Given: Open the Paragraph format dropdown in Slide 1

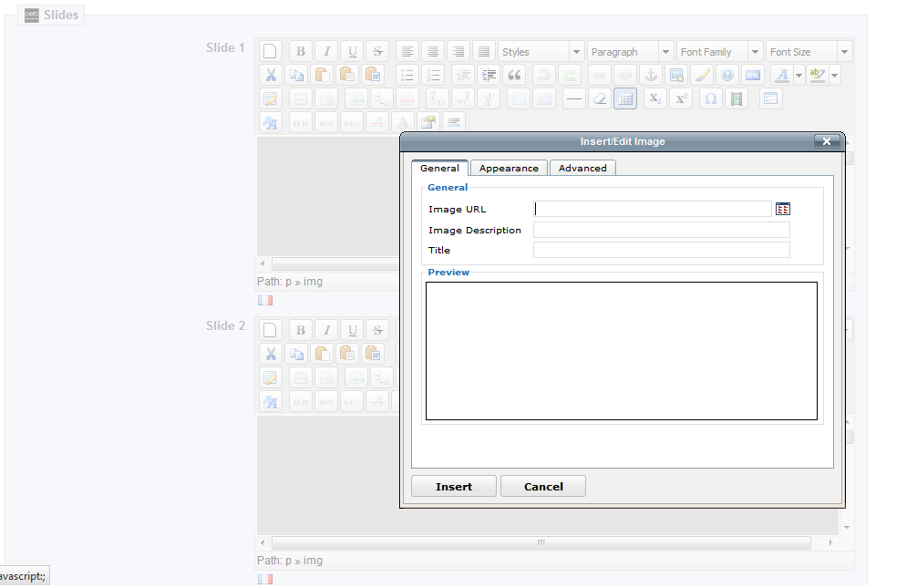Looking at the screenshot, I should 631,51.
